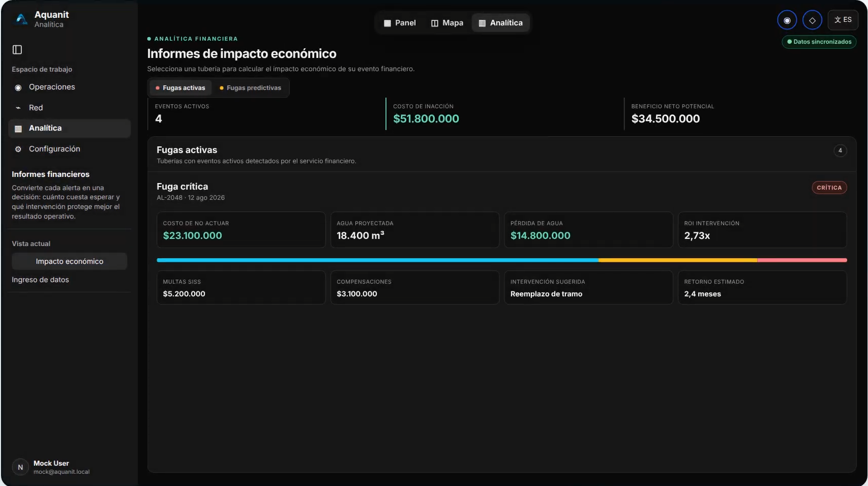Image resolution: width=868 pixels, height=486 pixels.
Task: Click the Mock User profile name
Action: pyautogui.click(x=51, y=463)
